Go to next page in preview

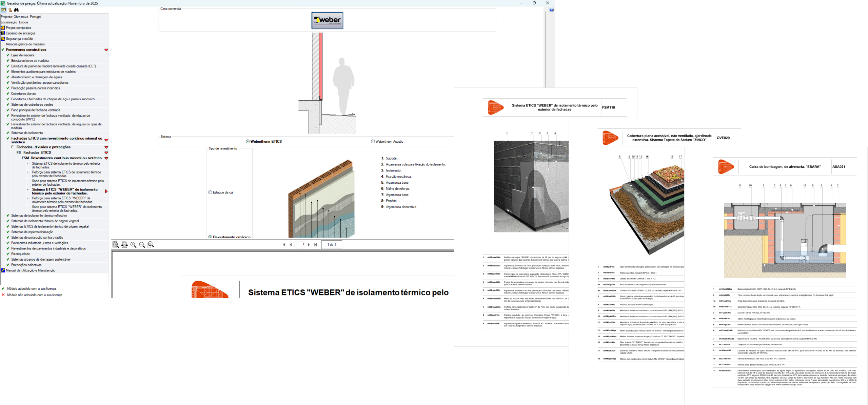pos(309,245)
